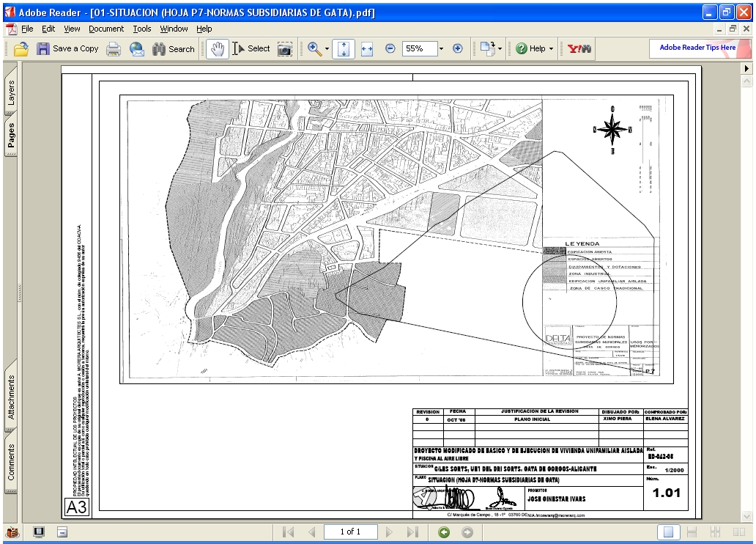Click the green Previous View arrow
756x544 pixels.
pos(444,532)
